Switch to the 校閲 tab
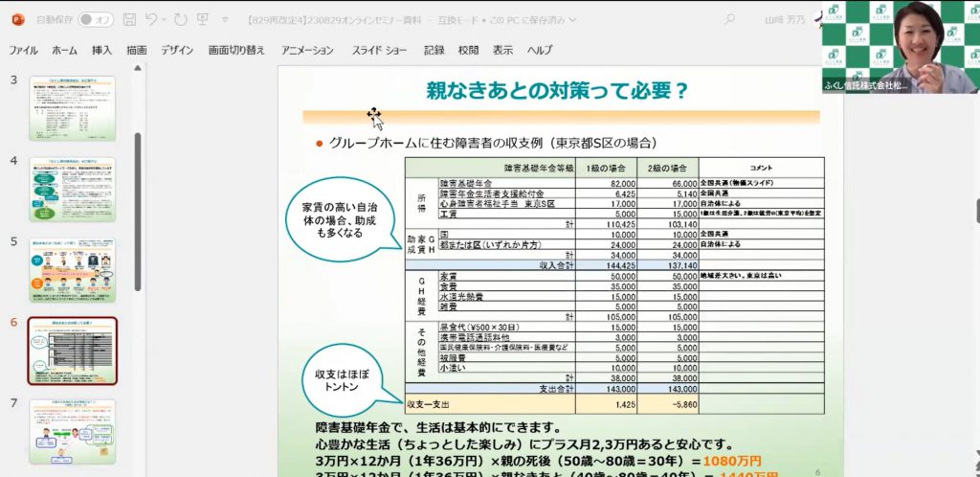Image resolution: width=980 pixels, height=477 pixels. point(468,51)
